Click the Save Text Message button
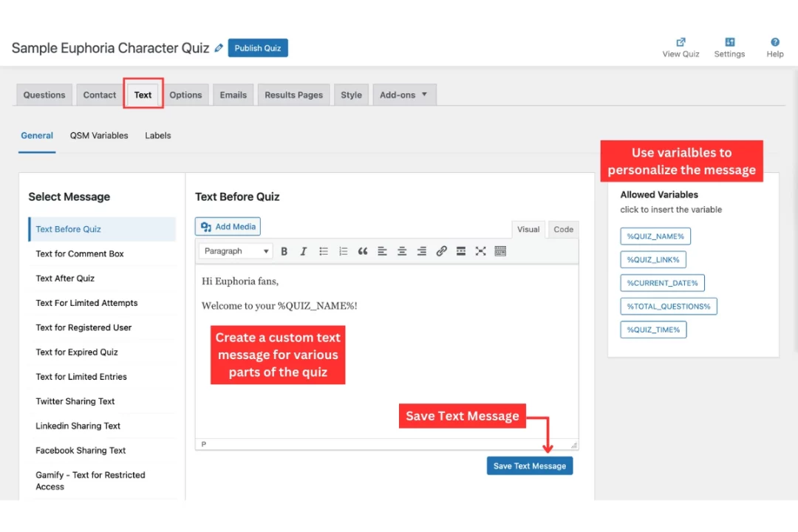 529,466
